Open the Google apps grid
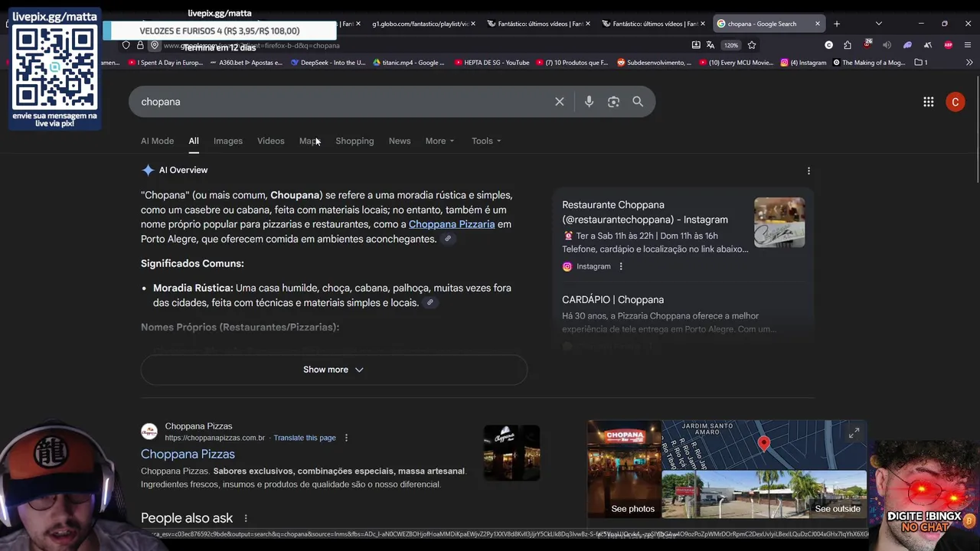Viewport: 980px width, 551px height. pos(928,102)
